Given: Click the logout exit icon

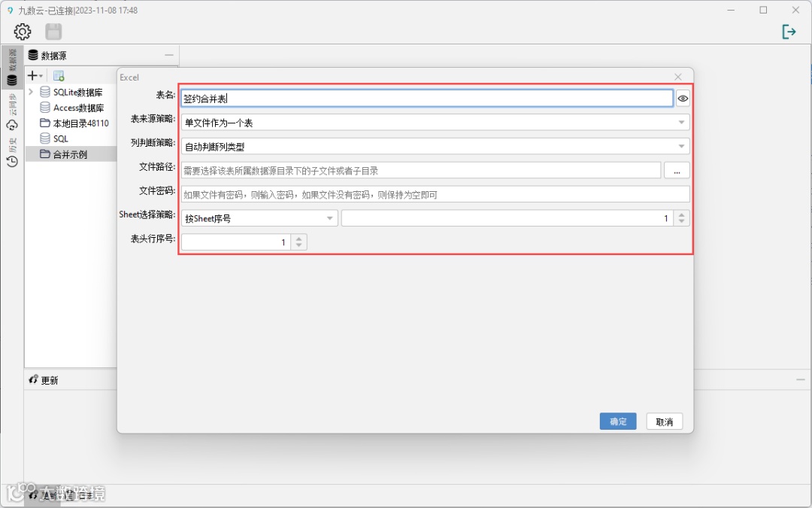Looking at the screenshot, I should 788,32.
